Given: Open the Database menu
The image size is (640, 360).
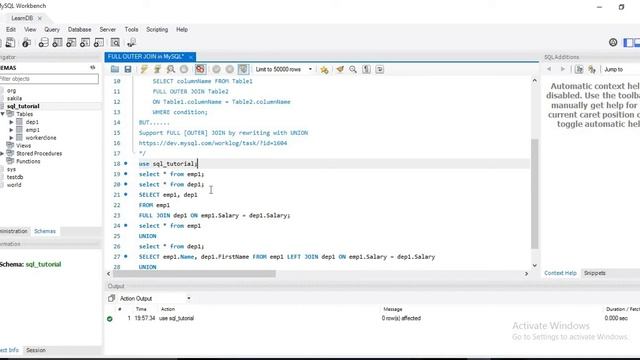Looking at the screenshot, I should 80,29.
